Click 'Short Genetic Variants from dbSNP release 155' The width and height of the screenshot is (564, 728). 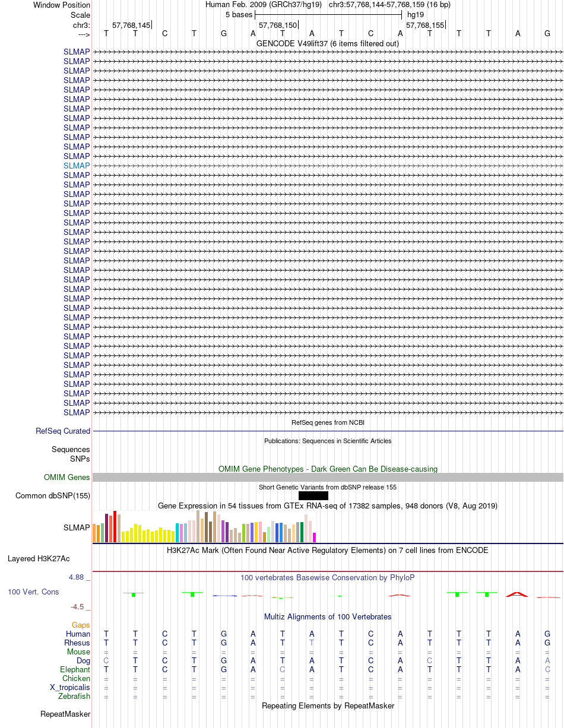tap(328, 487)
